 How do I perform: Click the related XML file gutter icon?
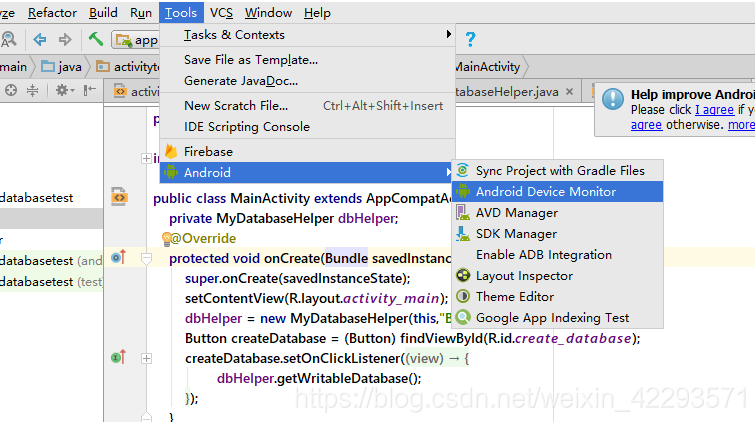point(118,197)
